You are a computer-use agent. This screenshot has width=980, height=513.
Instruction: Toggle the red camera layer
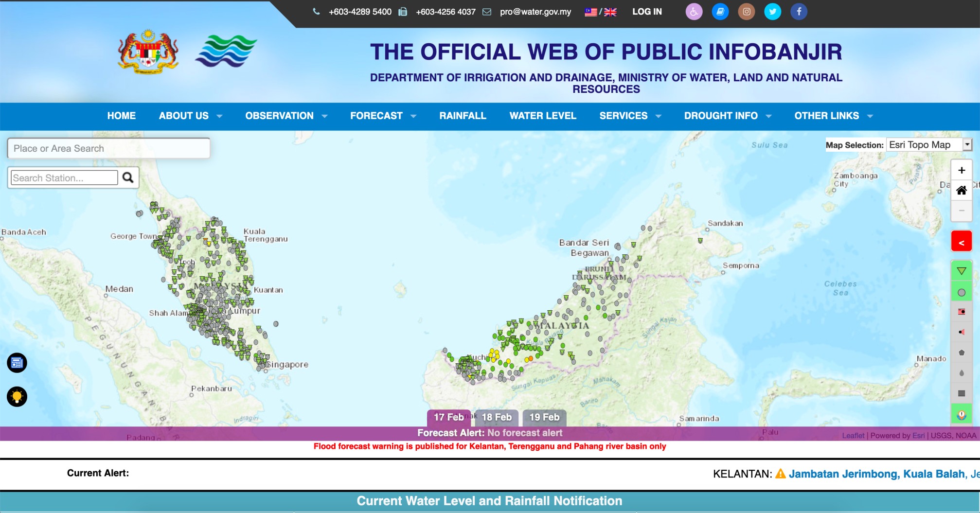pyautogui.click(x=961, y=312)
